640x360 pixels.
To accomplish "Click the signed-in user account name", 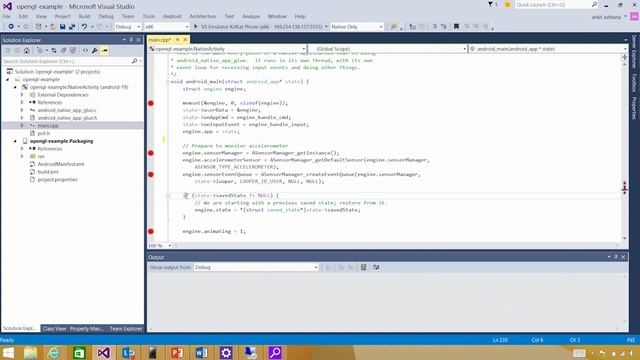I will (x=607, y=17).
